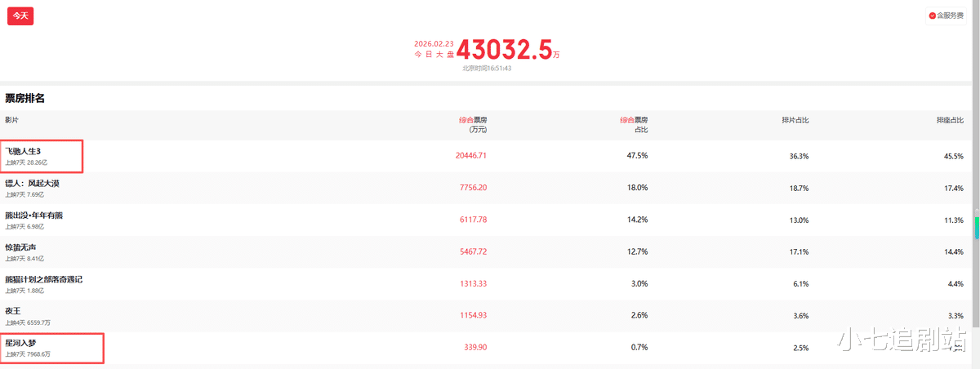Click the 20446.71 box office value

click(x=471, y=155)
